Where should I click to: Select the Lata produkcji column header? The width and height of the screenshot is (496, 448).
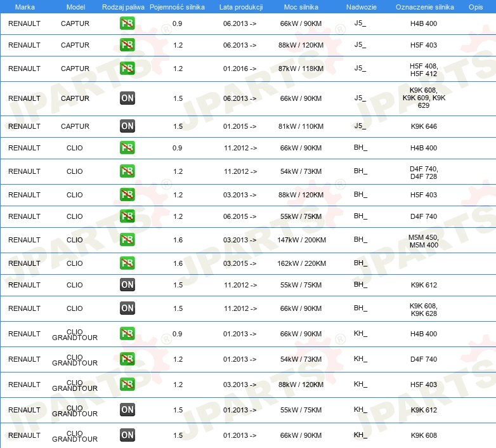(x=240, y=6)
